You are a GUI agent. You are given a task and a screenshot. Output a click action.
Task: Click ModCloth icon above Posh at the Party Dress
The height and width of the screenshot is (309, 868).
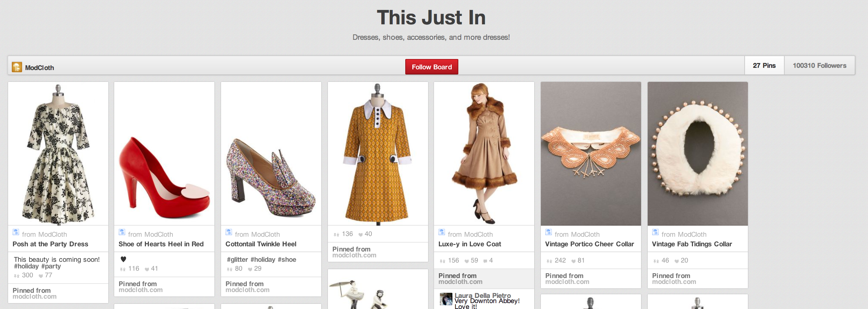[16, 232]
